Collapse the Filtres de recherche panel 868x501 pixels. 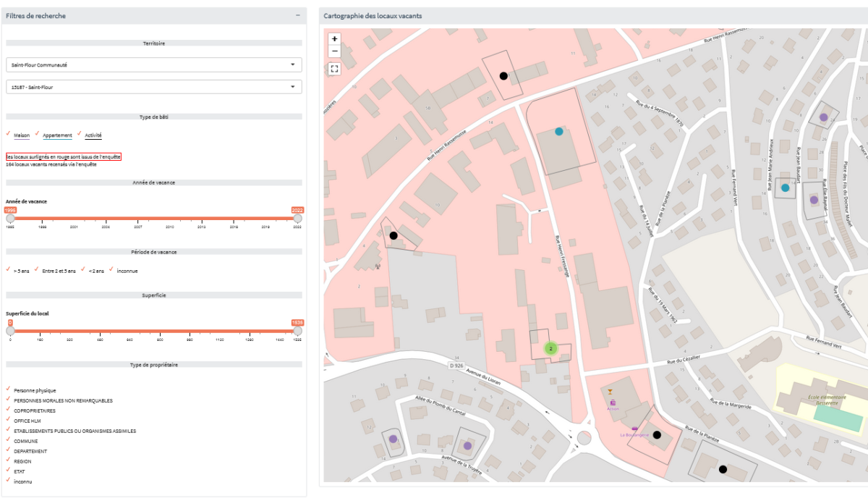297,15
